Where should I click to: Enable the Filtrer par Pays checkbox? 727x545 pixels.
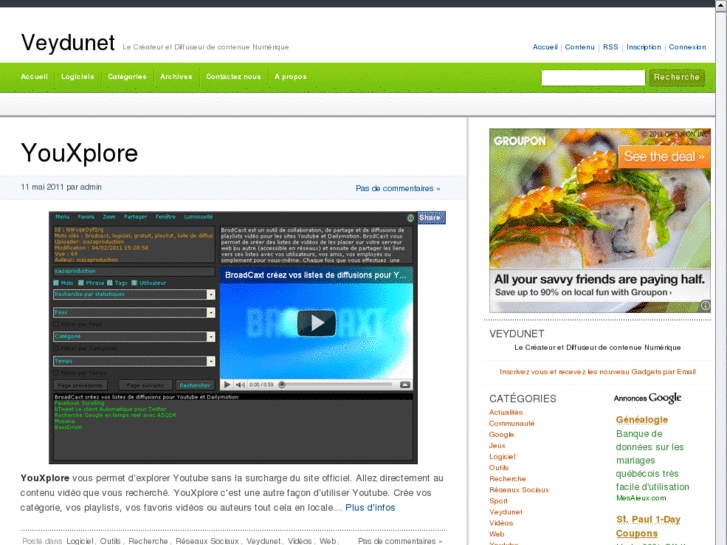56,324
